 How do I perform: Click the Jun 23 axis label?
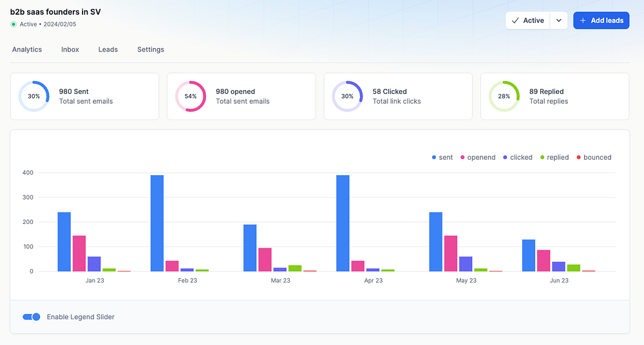click(560, 281)
